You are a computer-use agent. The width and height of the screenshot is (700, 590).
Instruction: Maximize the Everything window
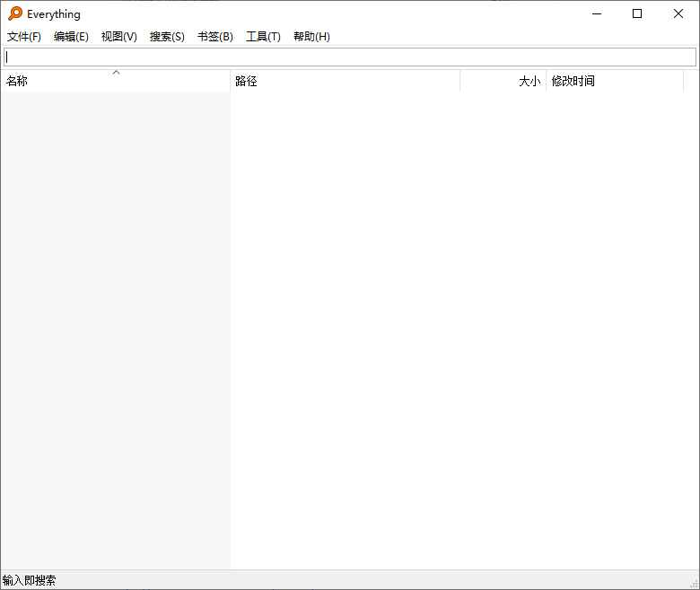click(637, 13)
